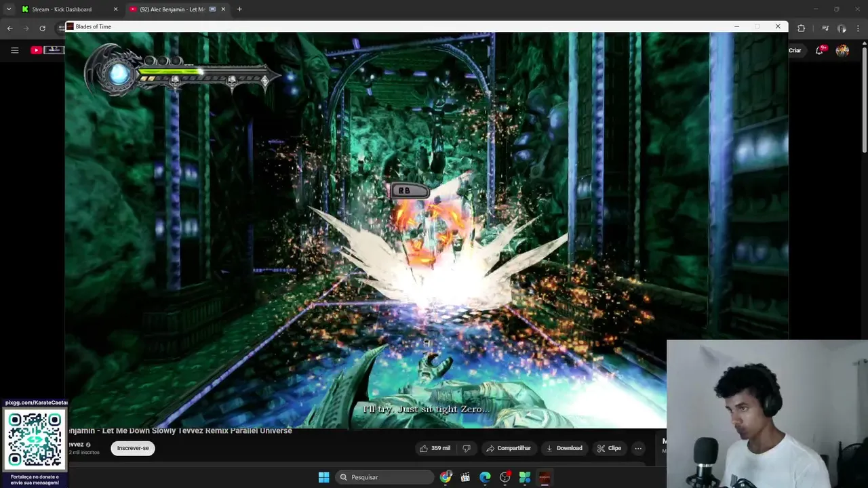Viewport: 868px width, 488px height.
Task: Open the Chrome profile avatar
Action: pos(842,28)
